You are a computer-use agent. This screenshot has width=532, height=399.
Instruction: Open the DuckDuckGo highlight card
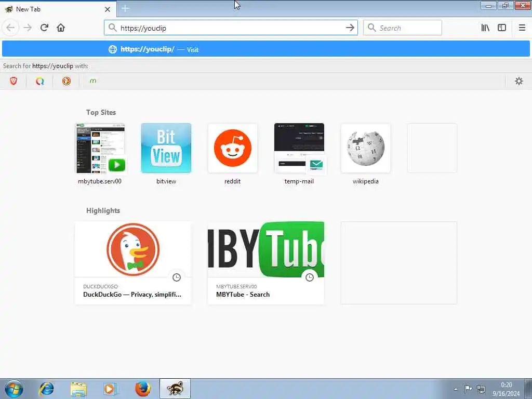click(132, 263)
